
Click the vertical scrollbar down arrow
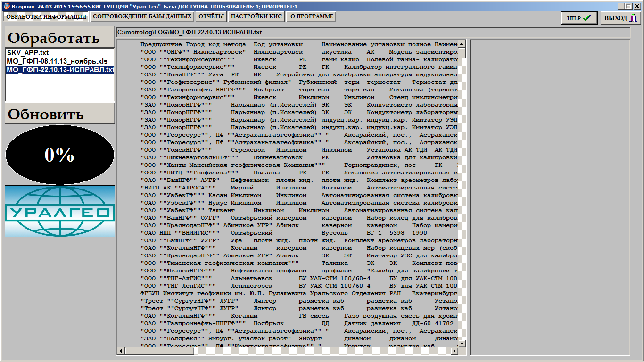point(462,344)
